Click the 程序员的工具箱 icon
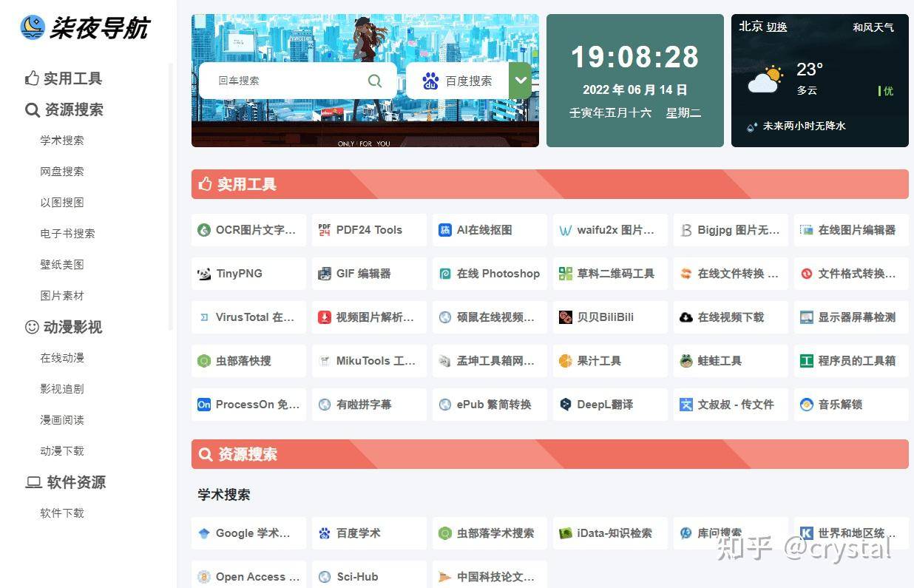914x588 pixels. tap(807, 361)
